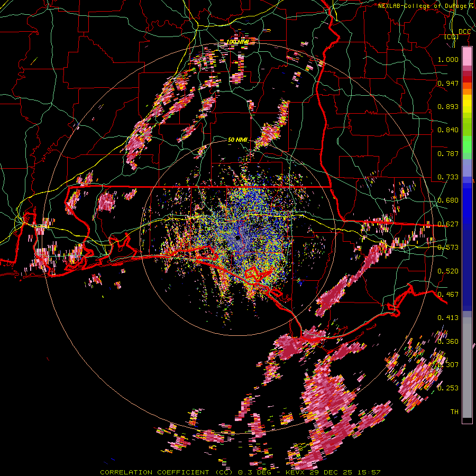Screen dimensions: 476x476
Task: Click the black radar site dot at center
Action: point(237,237)
